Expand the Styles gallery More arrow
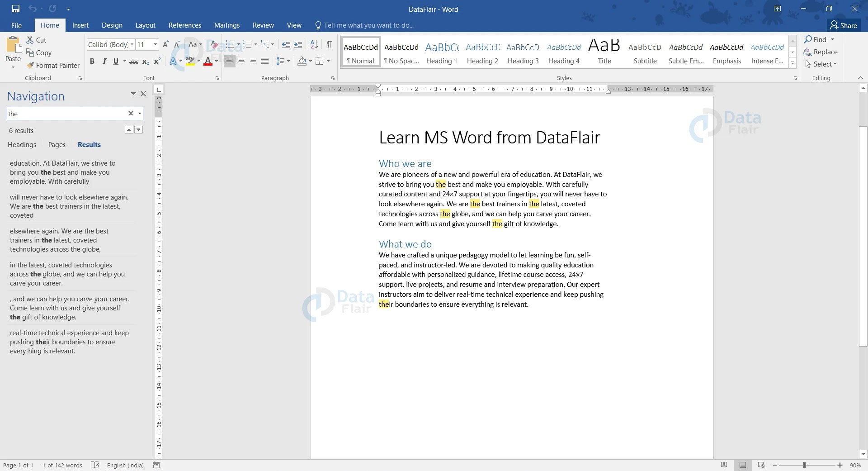The width and height of the screenshot is (868, 471). click(x=793, y=63)
